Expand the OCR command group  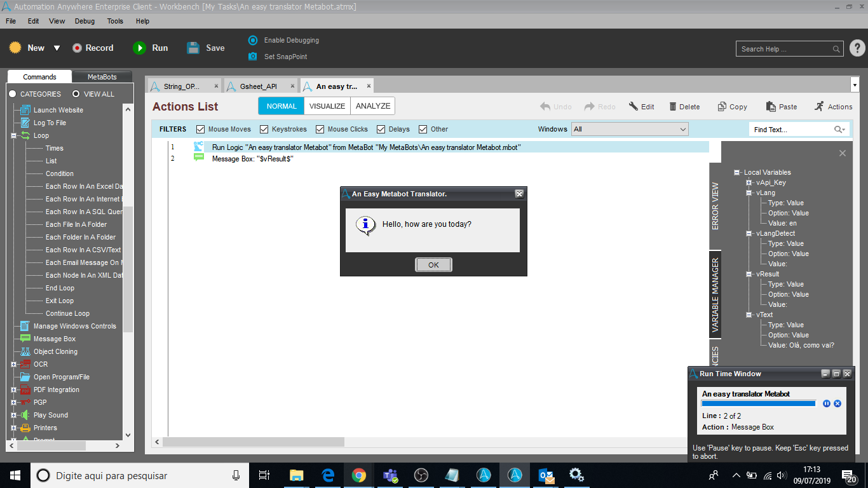13,364
